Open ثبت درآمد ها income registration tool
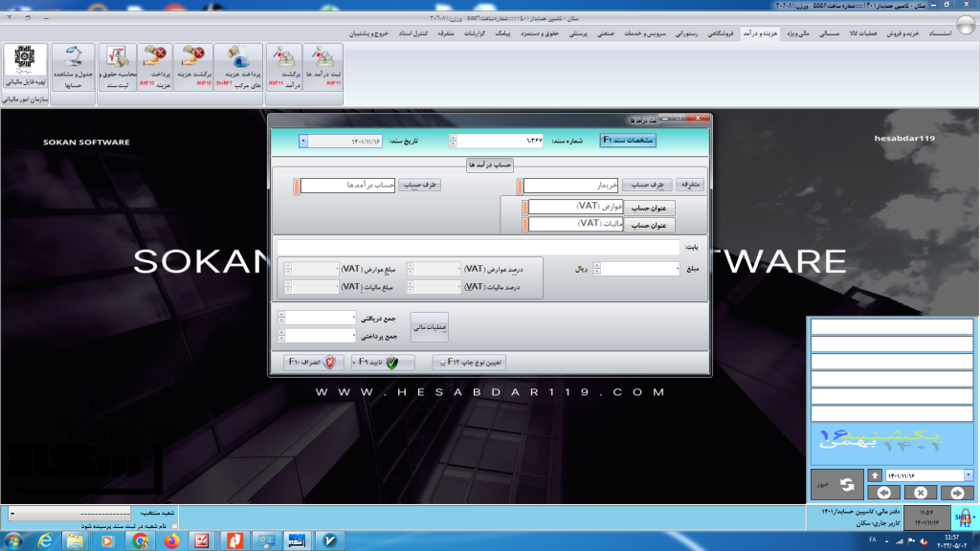This screenshot has height=551, width=980. click(x=323, y=67)
